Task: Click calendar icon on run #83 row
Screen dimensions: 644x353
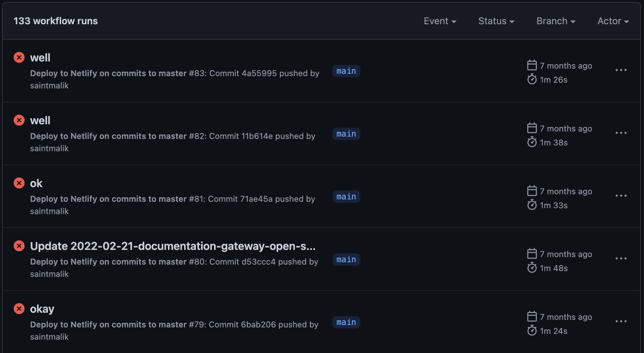Action: click(x=532, y=65)
